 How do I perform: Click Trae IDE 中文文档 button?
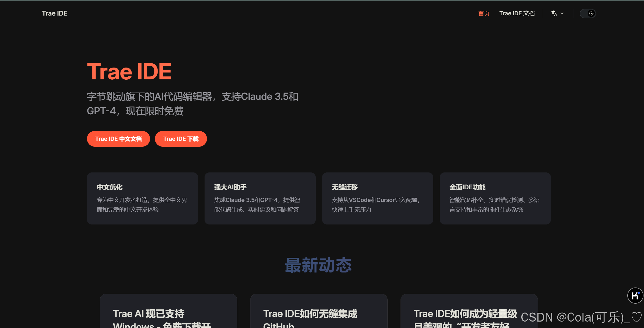coord(118,139)
